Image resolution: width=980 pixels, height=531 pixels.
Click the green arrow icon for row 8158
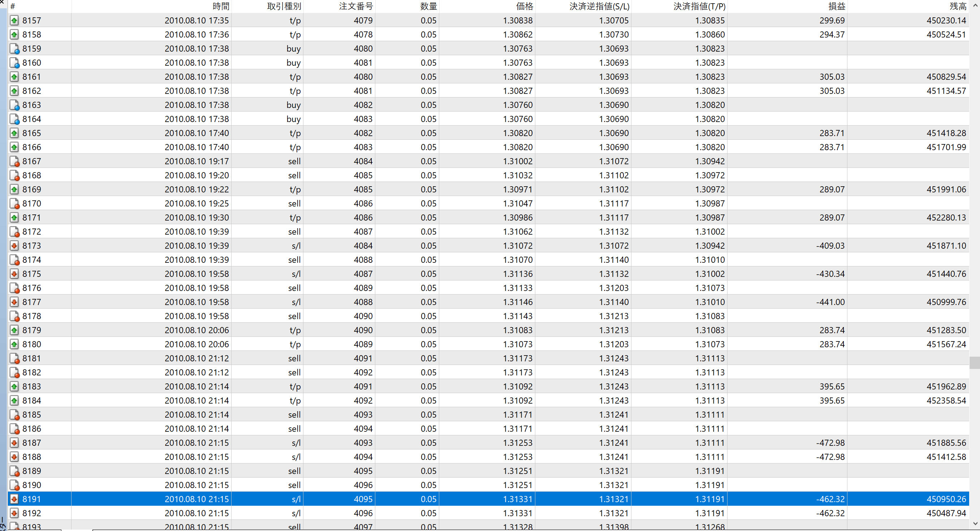[14, 35]
